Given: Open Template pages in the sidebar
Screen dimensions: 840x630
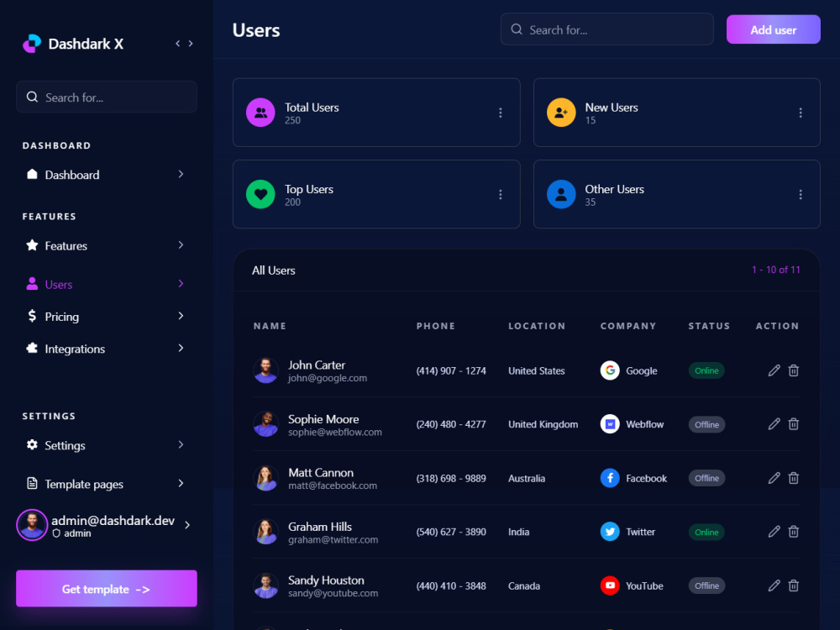Looking at the screenshot, I should coord(106,484).
